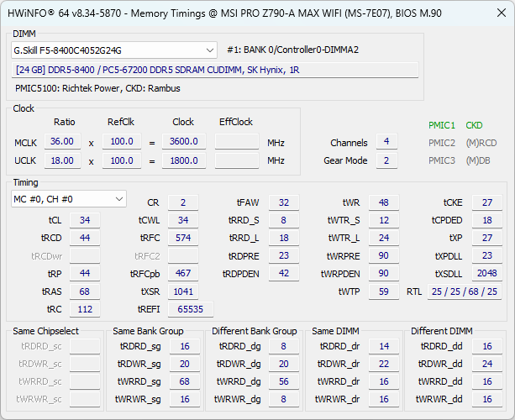Click the empty MCLK EffClock field
515x420 pixels.
pos(236,142)
